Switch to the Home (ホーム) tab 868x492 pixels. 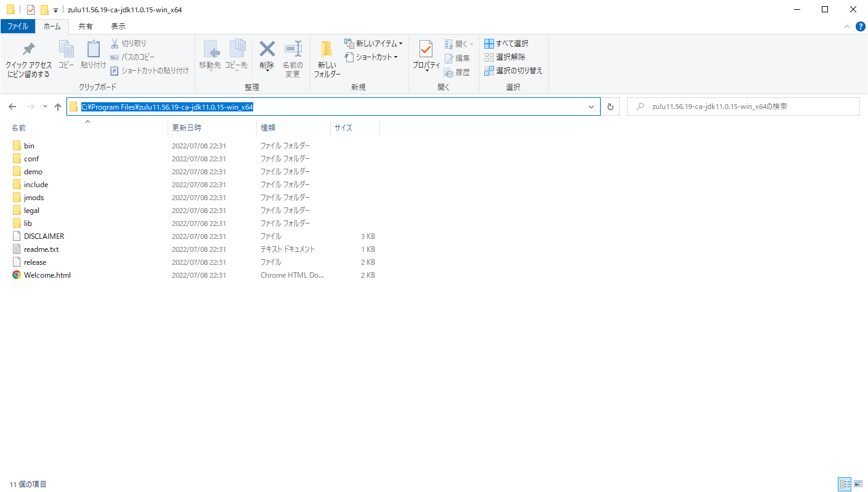coord(52,26)
